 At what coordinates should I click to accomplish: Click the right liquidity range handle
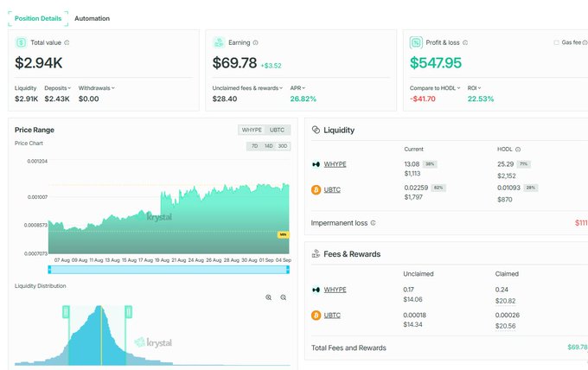coord(128,312)
